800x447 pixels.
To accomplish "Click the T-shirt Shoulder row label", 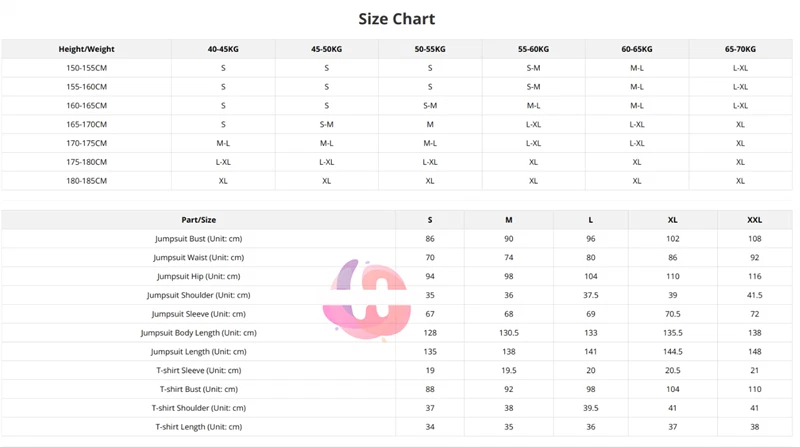I will coord(198,408).
